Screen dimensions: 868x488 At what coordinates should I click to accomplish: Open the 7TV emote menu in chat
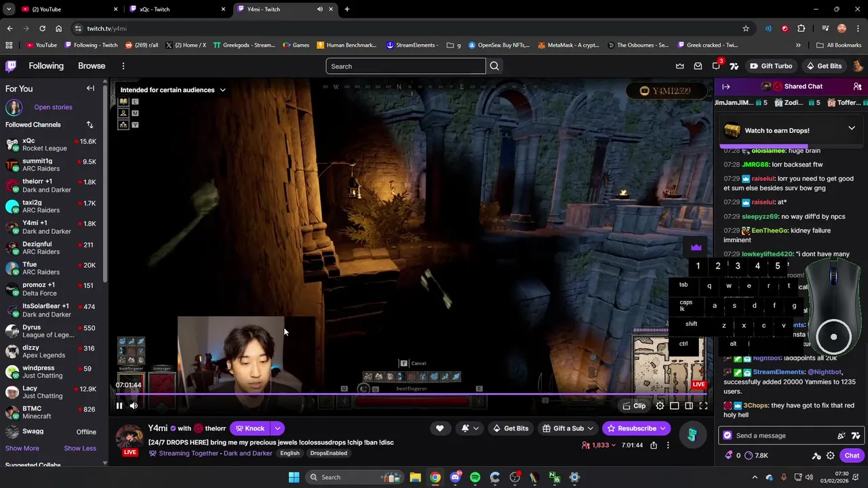click(856, 436)
